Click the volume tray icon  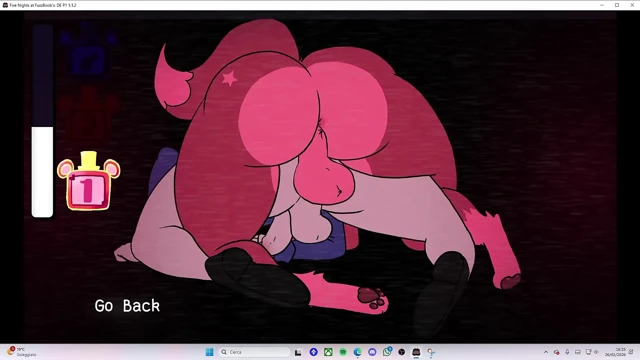(x=596, y=352)
